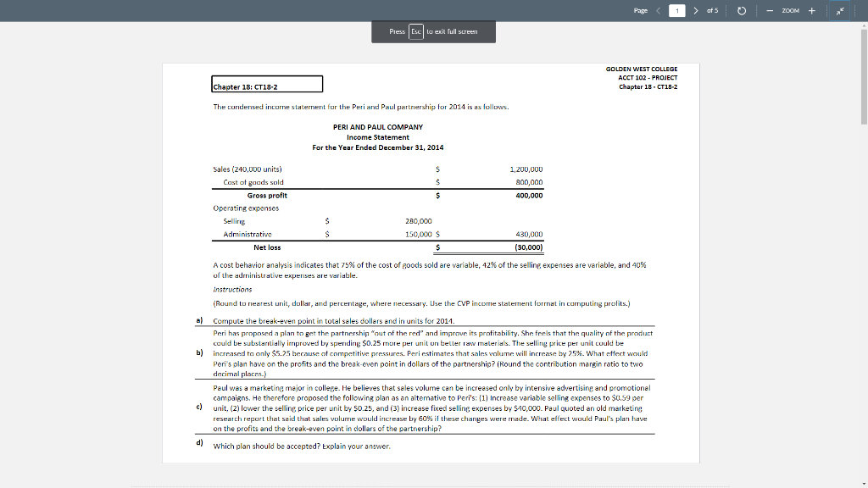The width and height of the screenshot is (868, 488).
Task: Click the 1,200,000 sales value
Action: pos(526,169)
